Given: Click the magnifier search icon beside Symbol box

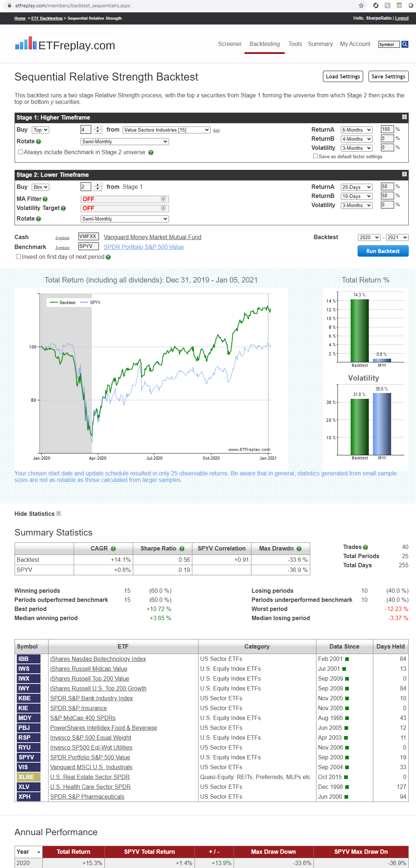Looking at the screenshot, I should click(405, 44).
